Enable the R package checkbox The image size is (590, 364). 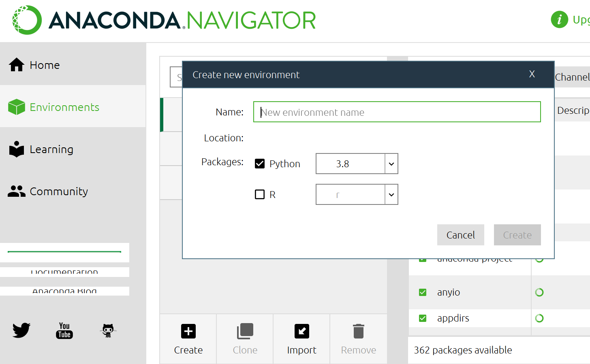(260, 194)
